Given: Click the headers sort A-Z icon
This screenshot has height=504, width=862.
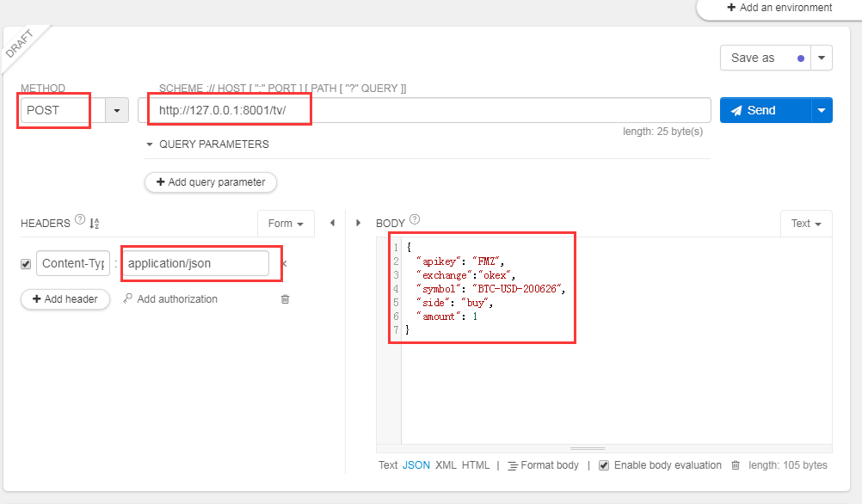Looking at the screenshot, I should [95, 223].
